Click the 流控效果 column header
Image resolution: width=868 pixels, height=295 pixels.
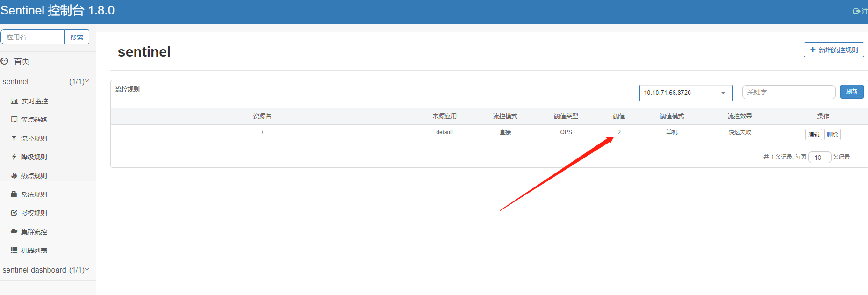pos(739,116)
